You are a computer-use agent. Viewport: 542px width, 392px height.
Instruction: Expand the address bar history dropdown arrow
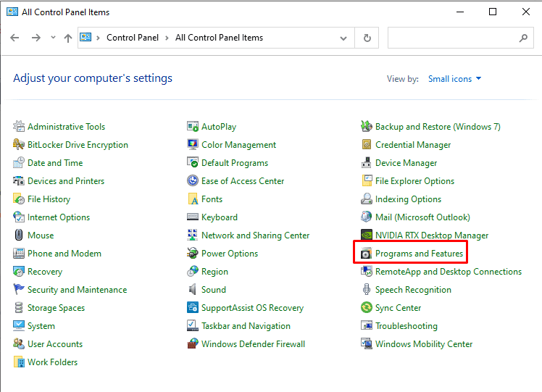point(343,38)
